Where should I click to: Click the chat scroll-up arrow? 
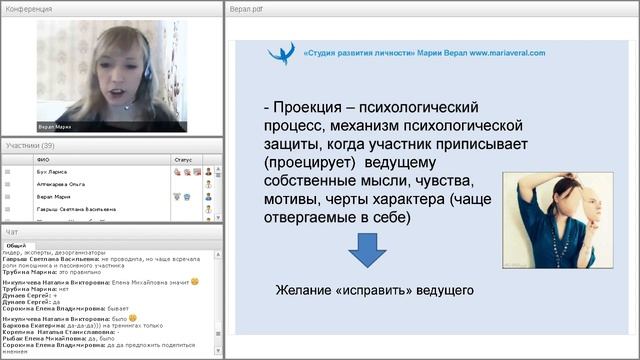[218, 254]
